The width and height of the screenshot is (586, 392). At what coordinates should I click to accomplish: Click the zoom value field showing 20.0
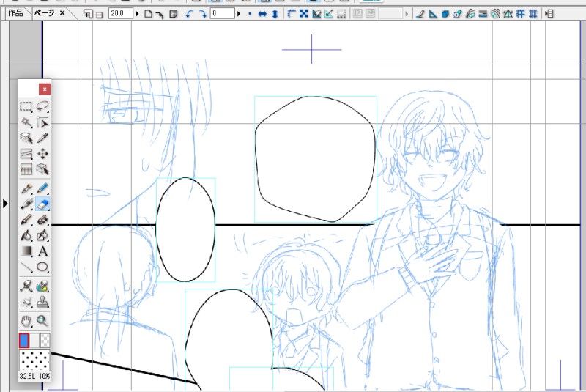[x=121, y=13]
